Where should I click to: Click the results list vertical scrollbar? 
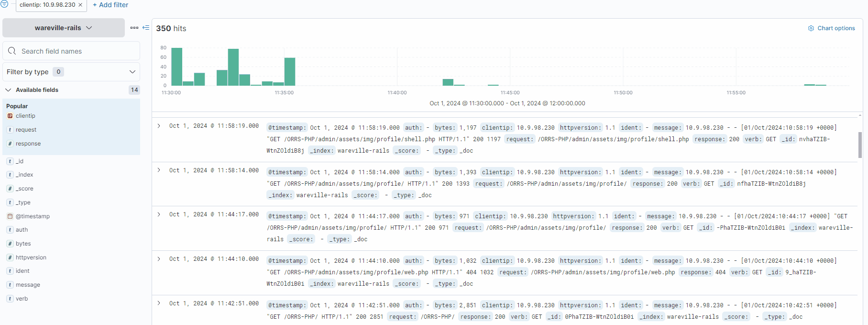(860, 145)
